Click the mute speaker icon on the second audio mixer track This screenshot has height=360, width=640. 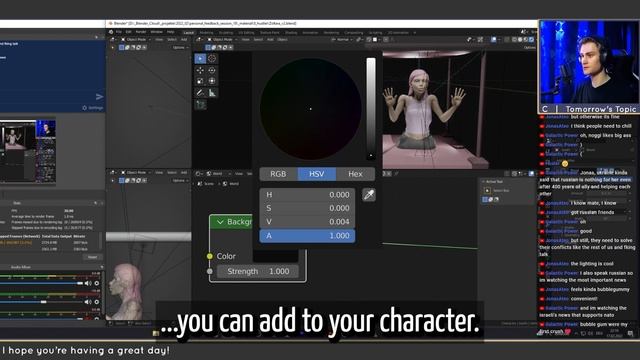coord(87,302)
